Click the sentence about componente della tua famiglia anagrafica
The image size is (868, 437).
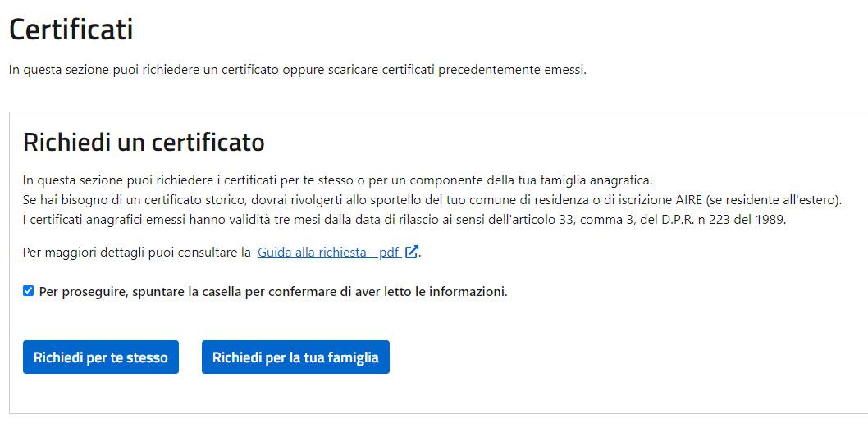pyautogui.click(x=338, y=180)
